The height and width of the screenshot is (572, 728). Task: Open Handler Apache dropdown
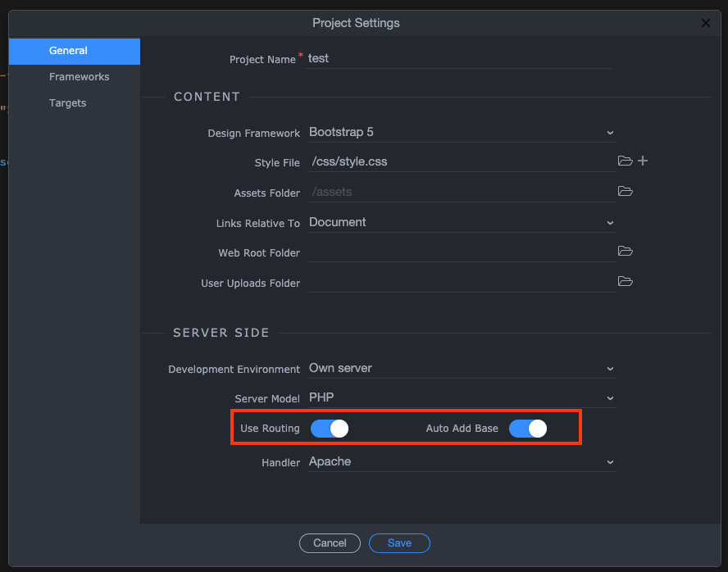[462, 462]
